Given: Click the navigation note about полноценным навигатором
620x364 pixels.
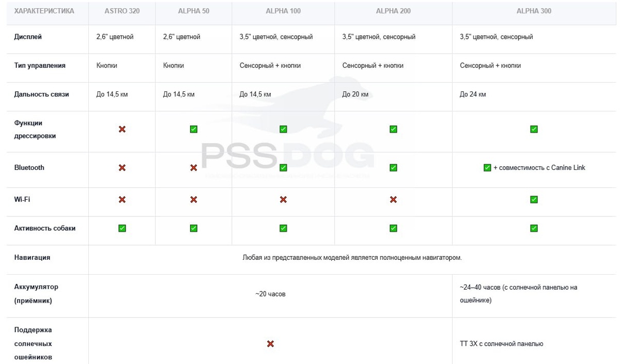Looking at the screenshot, I should coord(352,257).
